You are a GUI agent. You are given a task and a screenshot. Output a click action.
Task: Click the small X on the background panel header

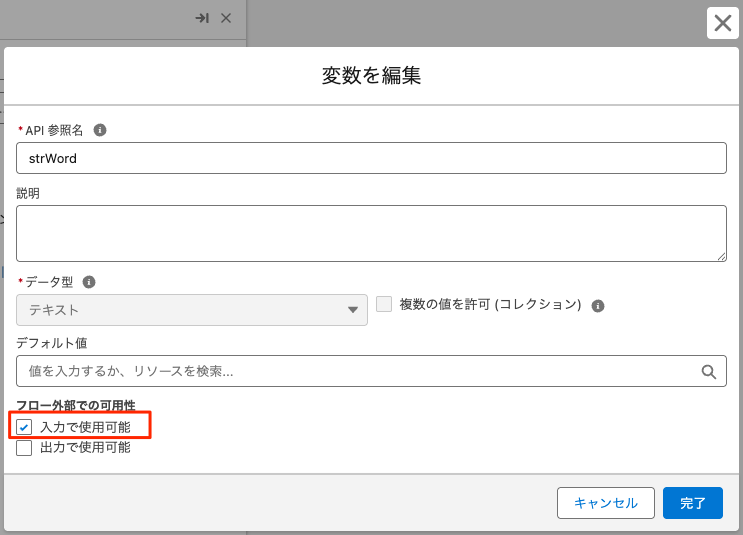tap(226, 18)
